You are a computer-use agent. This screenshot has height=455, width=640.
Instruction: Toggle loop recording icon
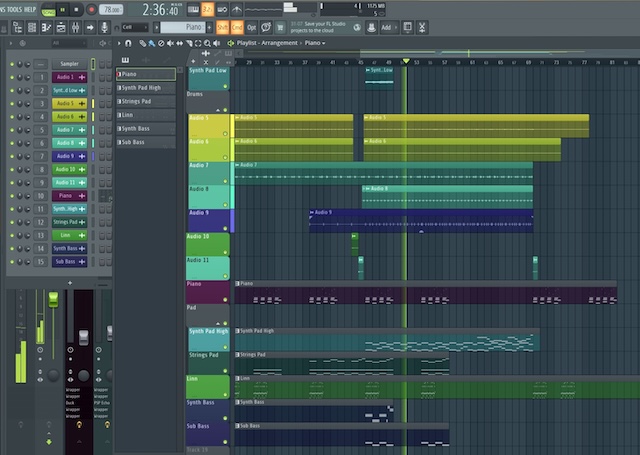(x=222, y=9)
